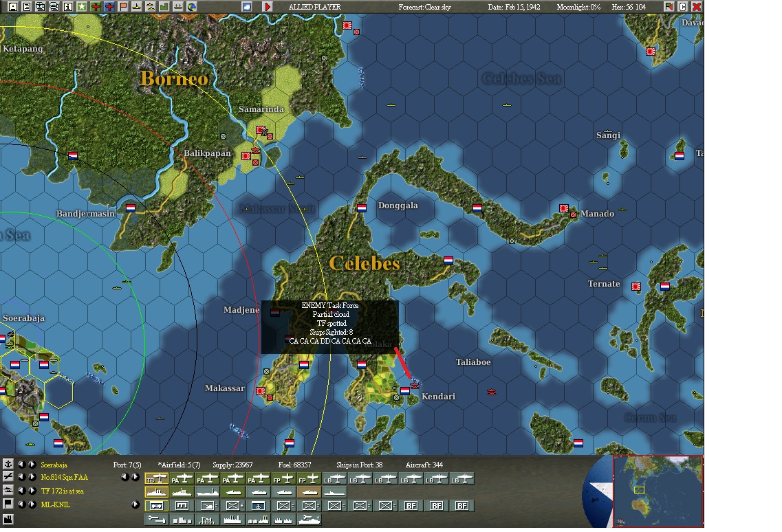Viewport: 782px width, 532px height.
Task: Toggle the red plane on blue background icon
Action: pyautogui.click(x=109, y=6)
